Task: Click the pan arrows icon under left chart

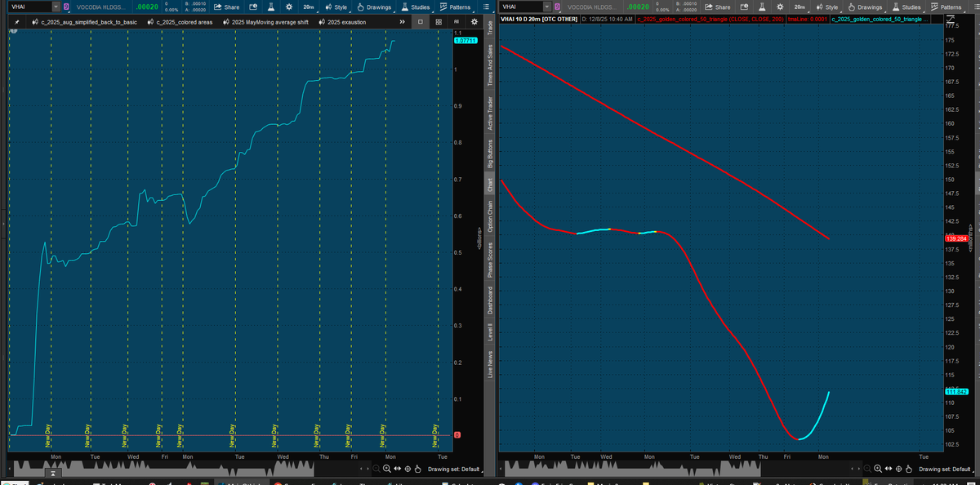Action: 397,469
